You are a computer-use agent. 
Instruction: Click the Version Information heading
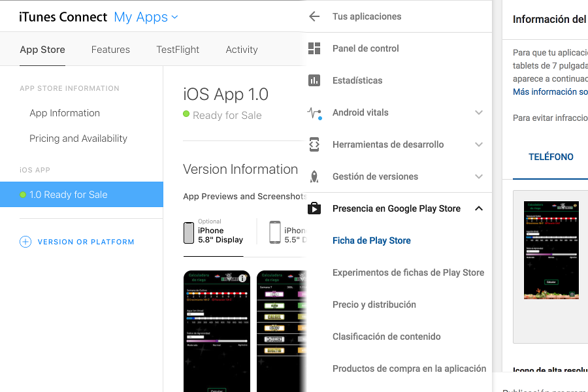(x=240, y=169)
